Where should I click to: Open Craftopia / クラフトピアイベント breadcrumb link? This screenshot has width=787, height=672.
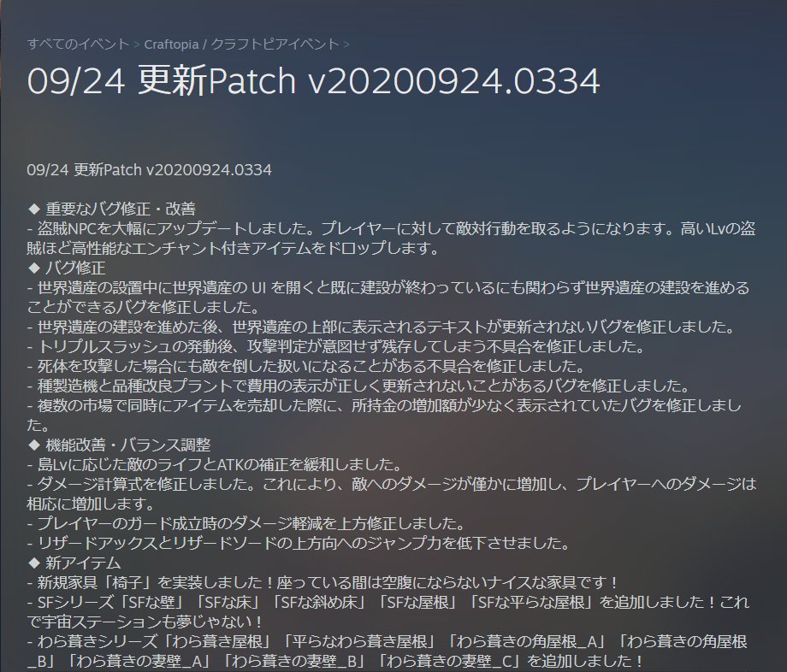[241, 44]
